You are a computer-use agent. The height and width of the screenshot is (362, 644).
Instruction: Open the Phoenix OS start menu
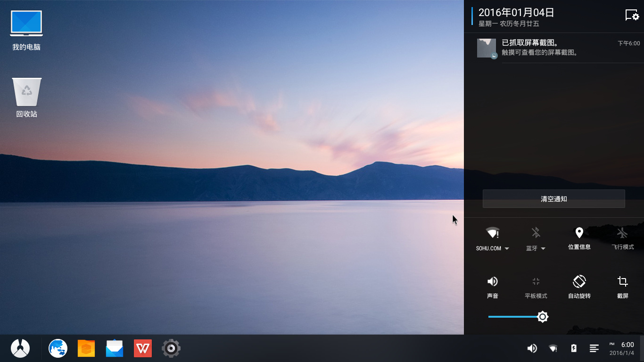pos(20,348)
